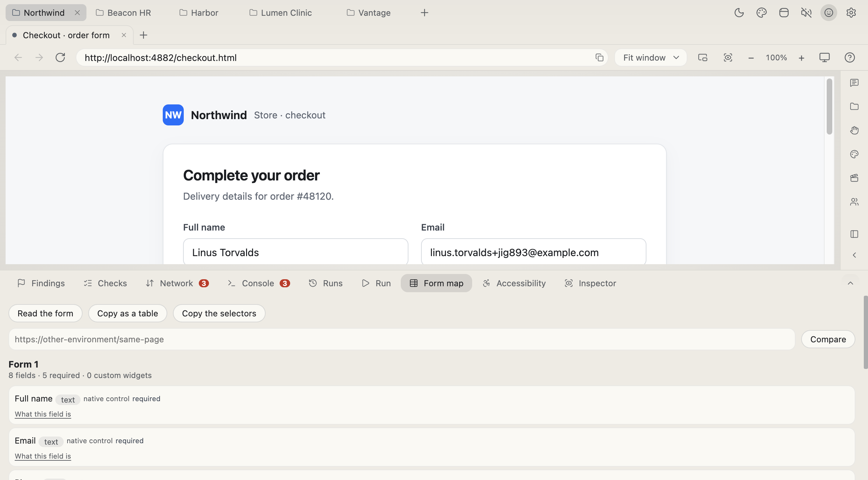Viewport: 868px width, 480px height.
Task: Open the Checks tab
Action: [x=105, y=283]
